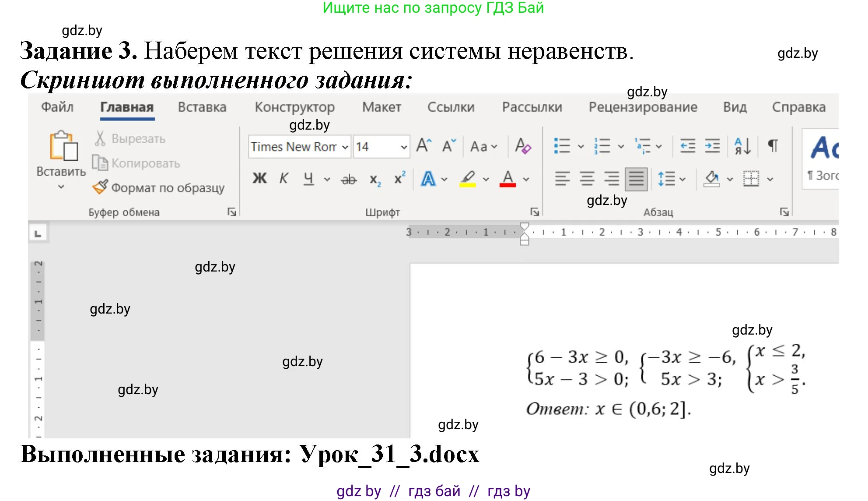Switch to the Вставка ribbon tab
The image size is (868, 501).
pos(203,106)
